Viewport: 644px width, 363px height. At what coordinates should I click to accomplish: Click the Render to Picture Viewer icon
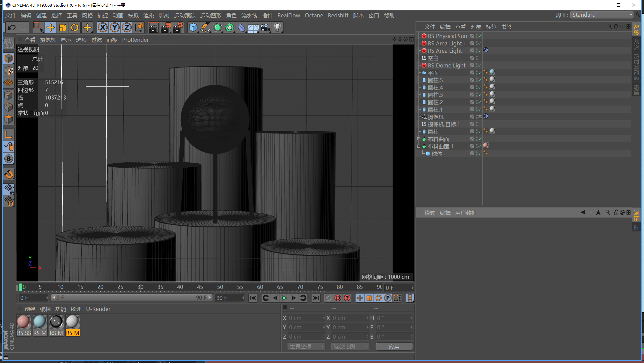click(x=166, y=27)
